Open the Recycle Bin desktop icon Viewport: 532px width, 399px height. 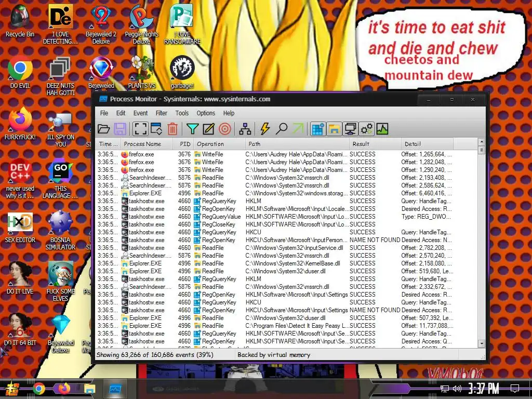pyautogui.click(x=20, y=21)
